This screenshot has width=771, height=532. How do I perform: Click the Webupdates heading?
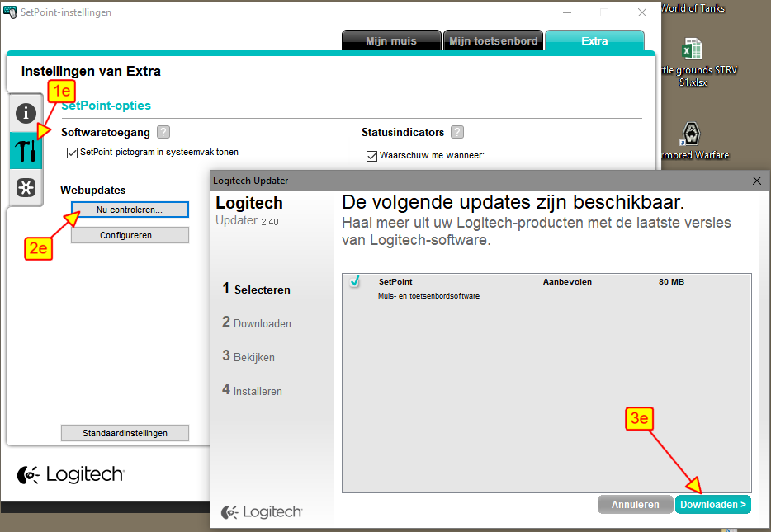(93, 190)
